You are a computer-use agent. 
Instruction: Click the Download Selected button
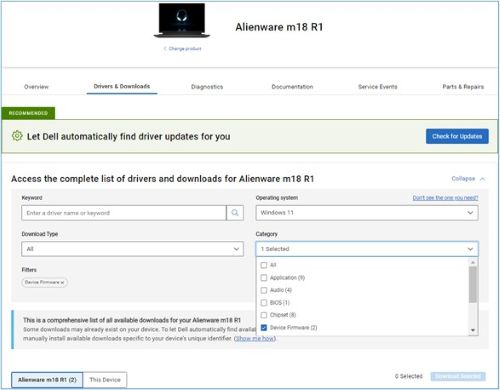click(458, 376)
